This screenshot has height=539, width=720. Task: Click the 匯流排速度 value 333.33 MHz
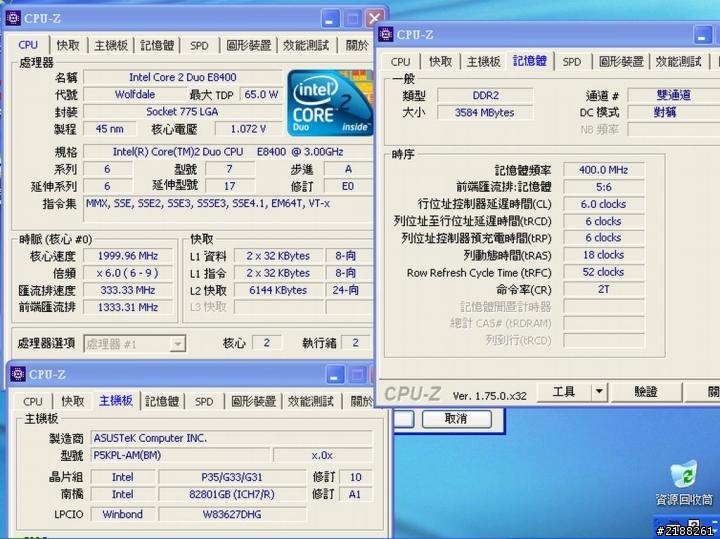(128, 290)
